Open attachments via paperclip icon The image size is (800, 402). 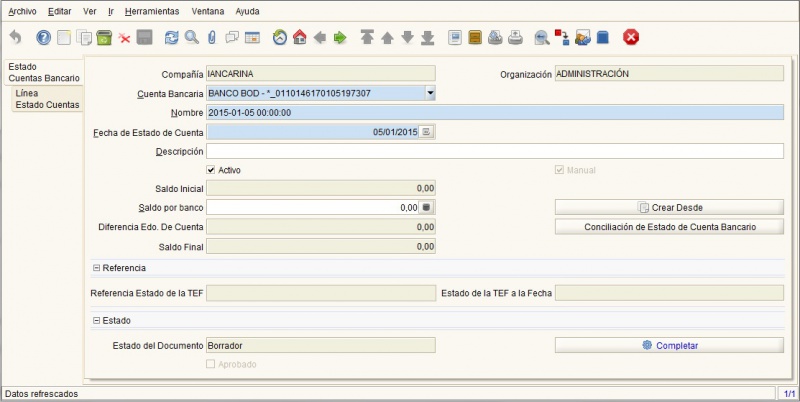coord(212,37)
